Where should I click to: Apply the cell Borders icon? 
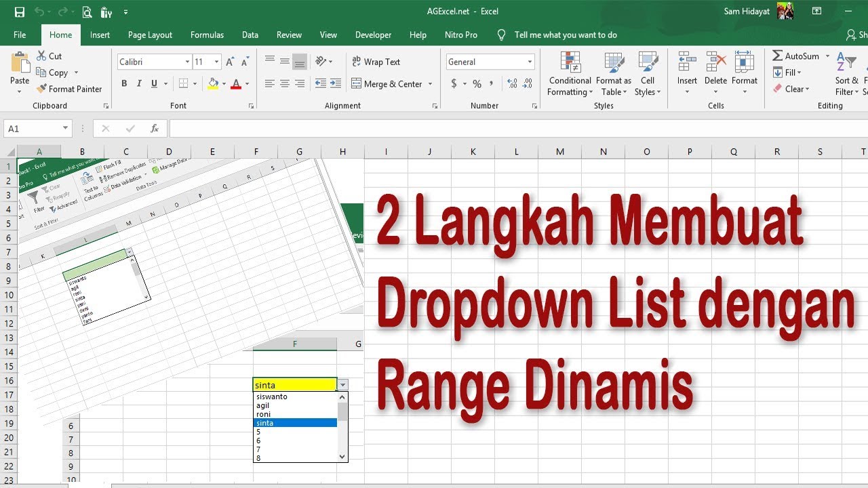183,84
